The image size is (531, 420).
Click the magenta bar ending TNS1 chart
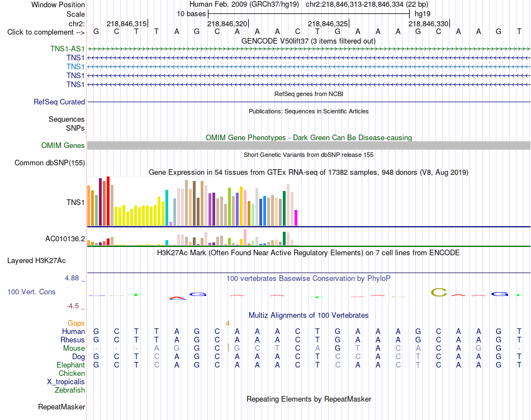(x=296, y=218)
